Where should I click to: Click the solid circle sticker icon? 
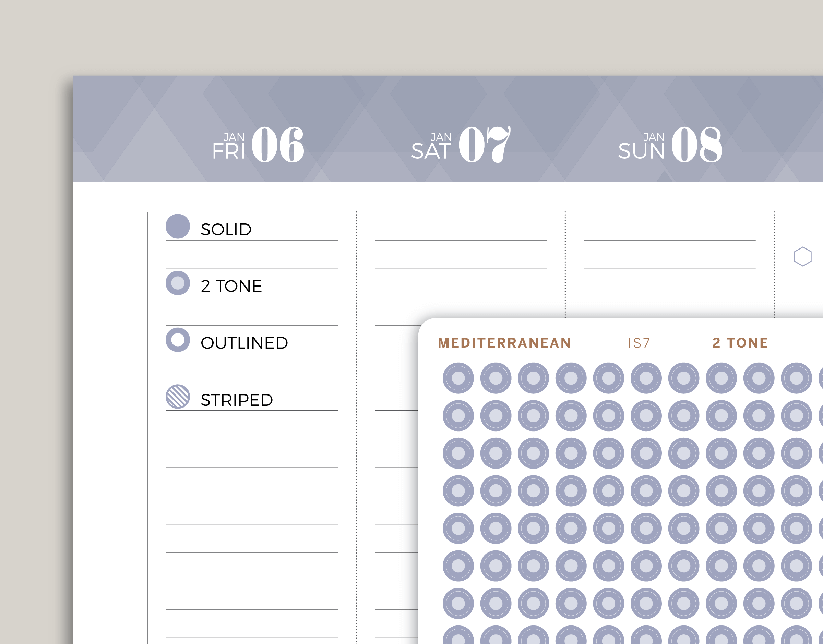(x=178, y=226)
